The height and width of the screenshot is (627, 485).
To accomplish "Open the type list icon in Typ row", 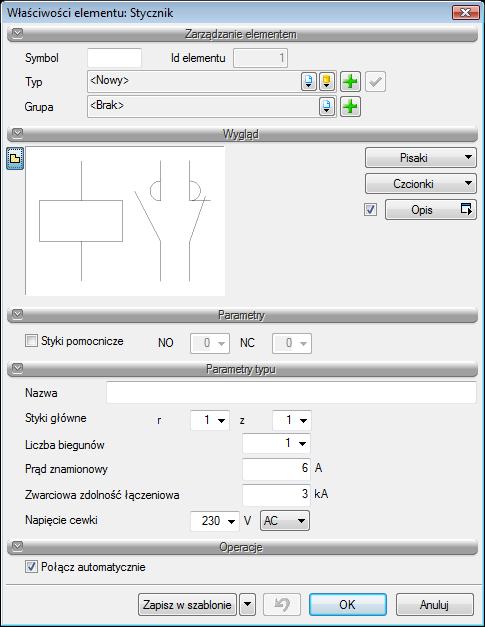I will click(x=308, y=82).
